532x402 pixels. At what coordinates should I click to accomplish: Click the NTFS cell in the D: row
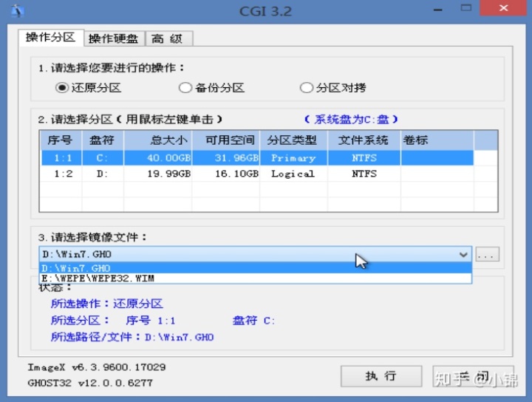(364, 174)
